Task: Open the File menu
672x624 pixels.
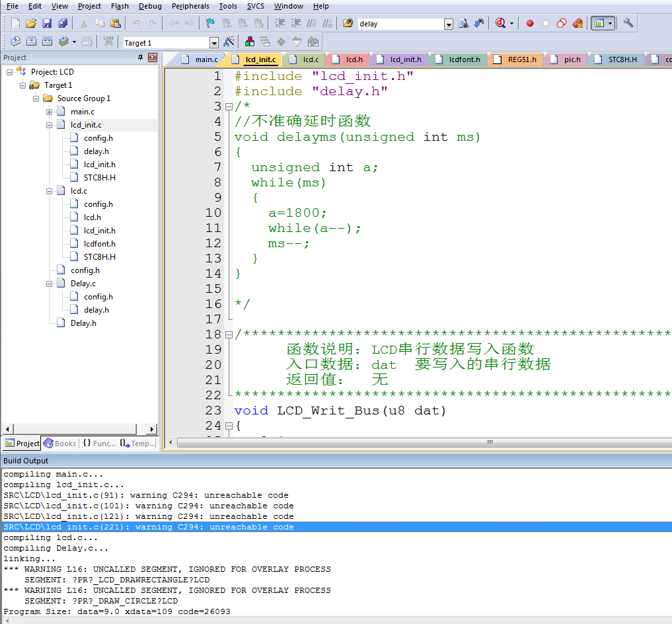Action: coord(13,6)
